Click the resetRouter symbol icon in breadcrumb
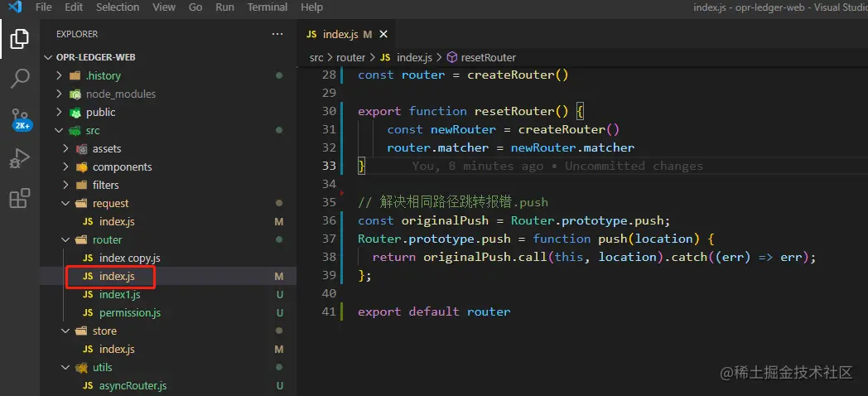Screen dimensions: 868x396 452,58
